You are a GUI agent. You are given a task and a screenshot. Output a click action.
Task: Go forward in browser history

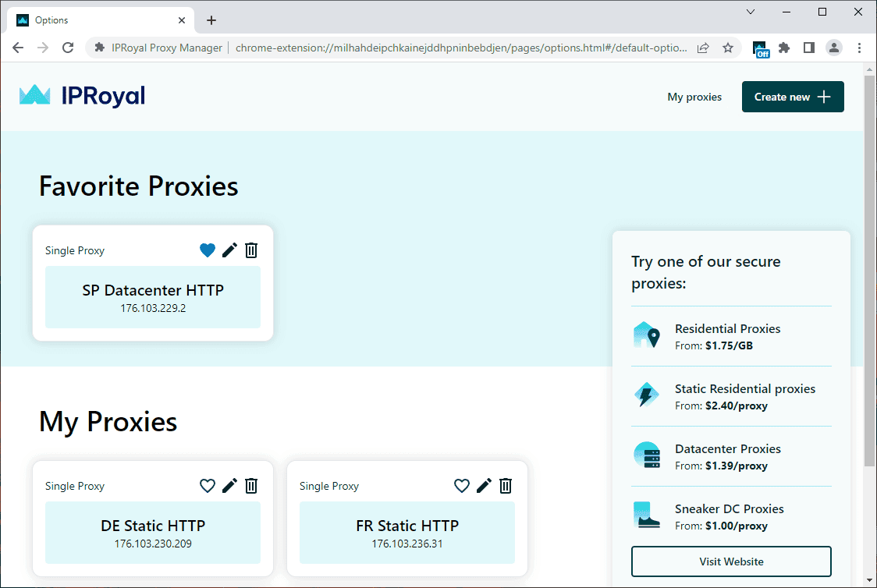pos(43,48)
